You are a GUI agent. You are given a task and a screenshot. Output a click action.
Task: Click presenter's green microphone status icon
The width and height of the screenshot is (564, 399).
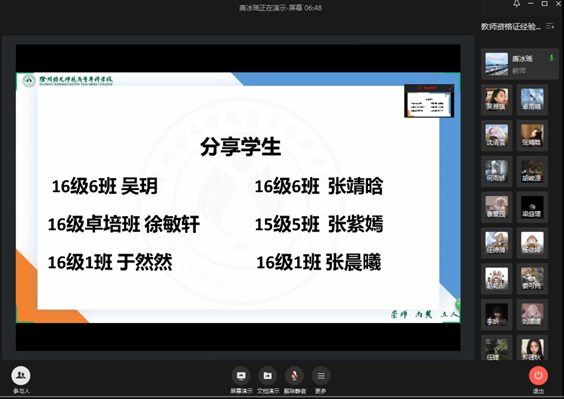(551, 58)
